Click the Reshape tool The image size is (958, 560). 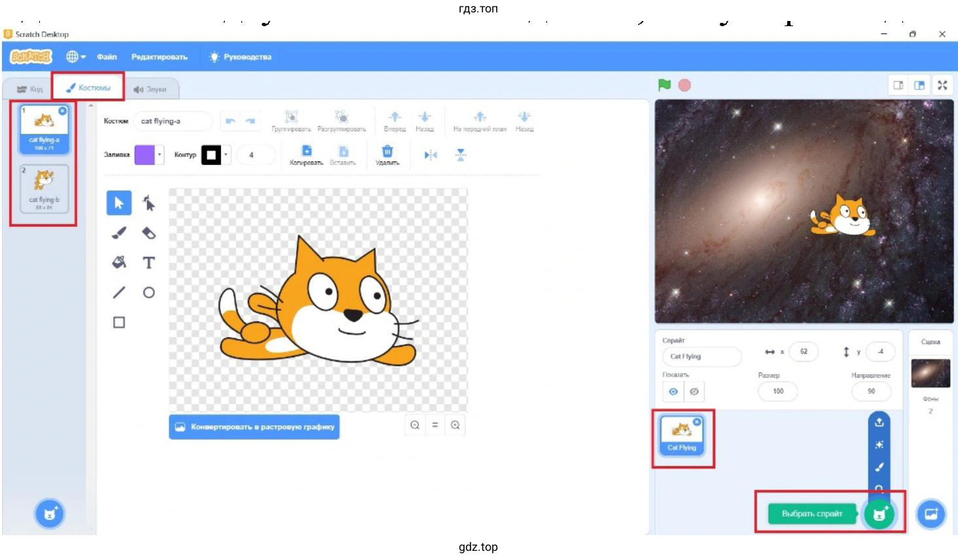[x=149, y=203]
